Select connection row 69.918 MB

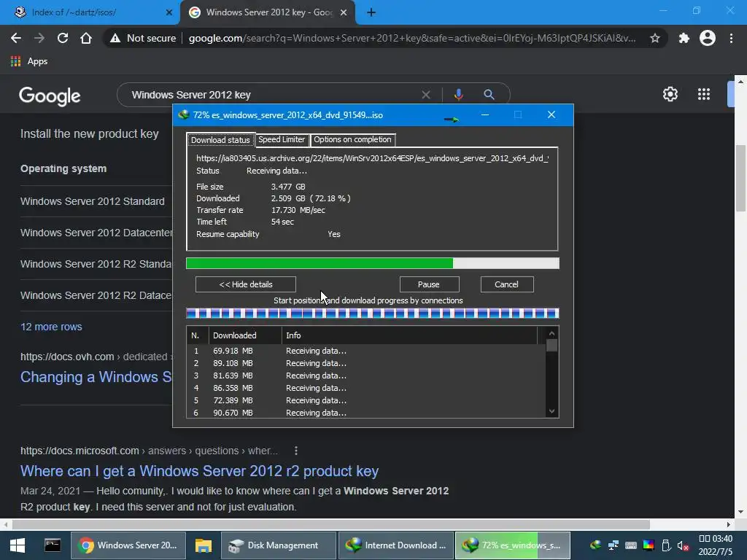[366, 351]
